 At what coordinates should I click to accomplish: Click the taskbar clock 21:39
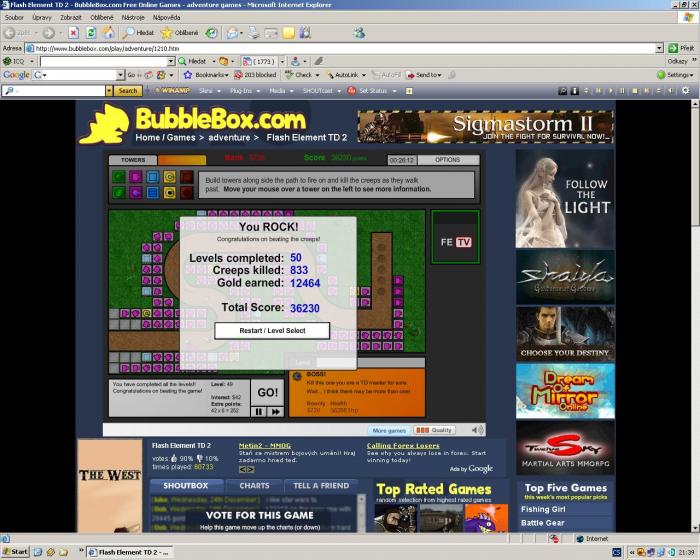(686, 552)
